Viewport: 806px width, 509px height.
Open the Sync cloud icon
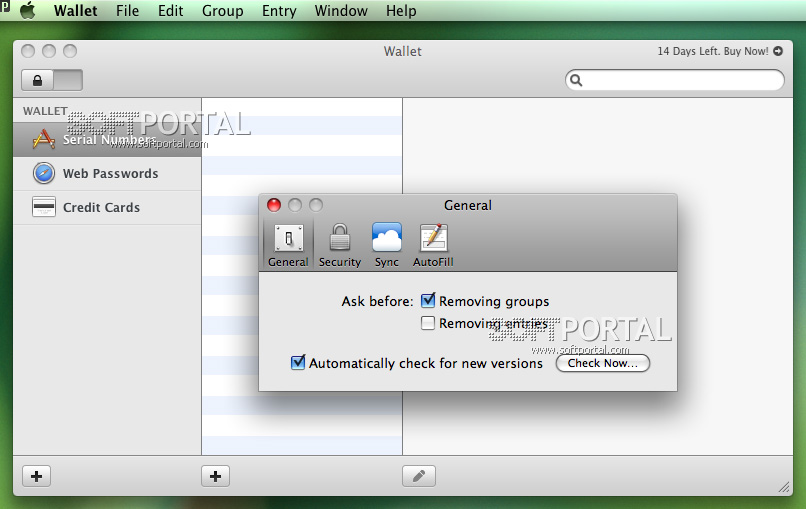coord(387,237)
